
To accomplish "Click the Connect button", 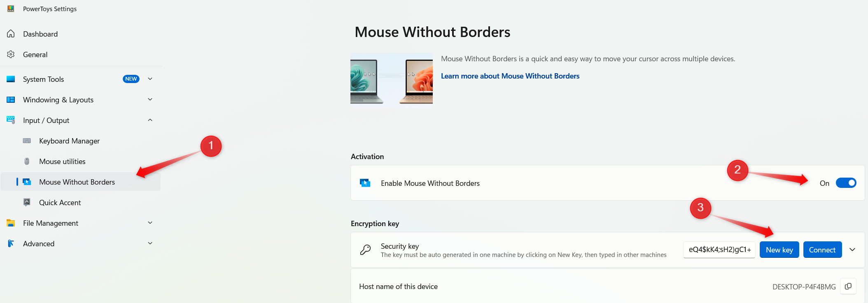I will point(822,250).
